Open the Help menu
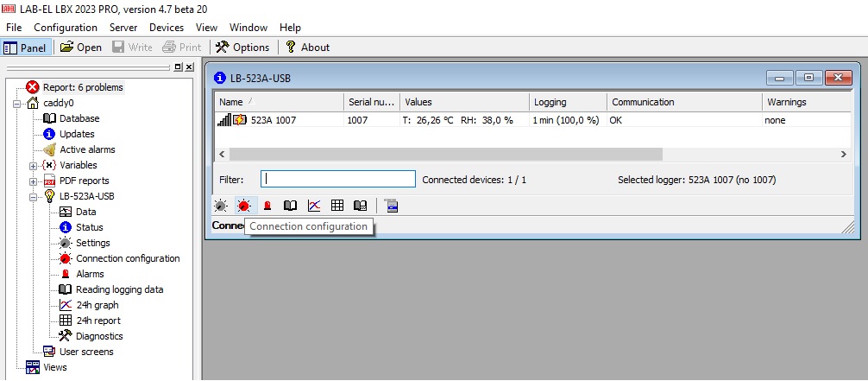Viewport: 868px width, 381px height. click(290, 27)
